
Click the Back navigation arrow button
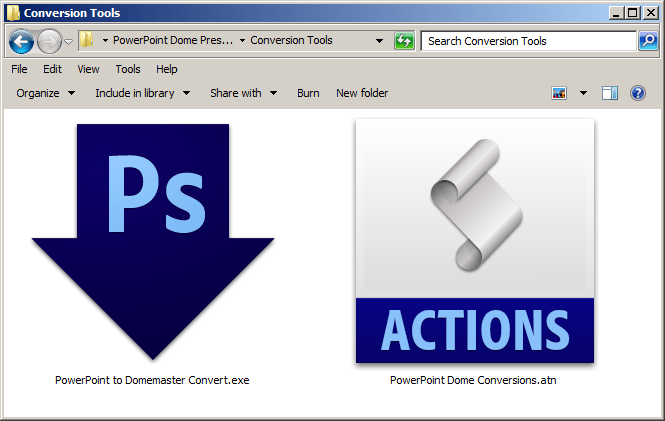(x=21, y=42)
